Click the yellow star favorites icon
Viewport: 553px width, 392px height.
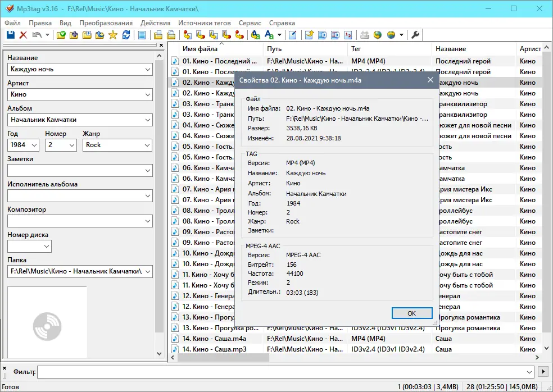[x=114, y=35]
